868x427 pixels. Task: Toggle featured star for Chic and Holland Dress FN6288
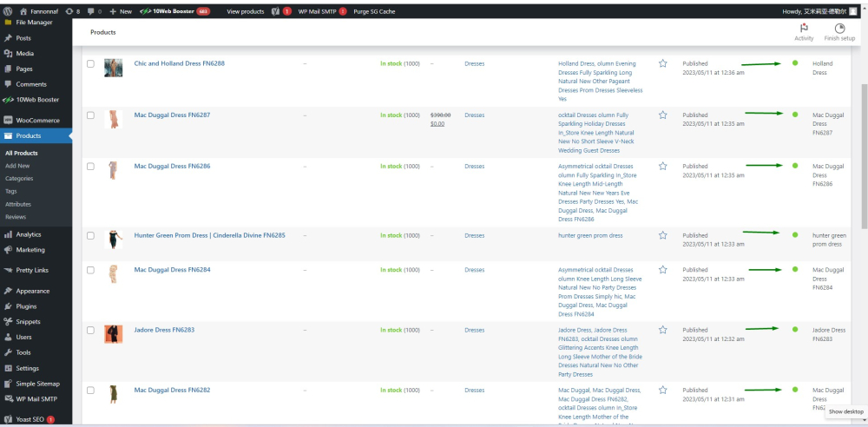(x=663, y=63)
